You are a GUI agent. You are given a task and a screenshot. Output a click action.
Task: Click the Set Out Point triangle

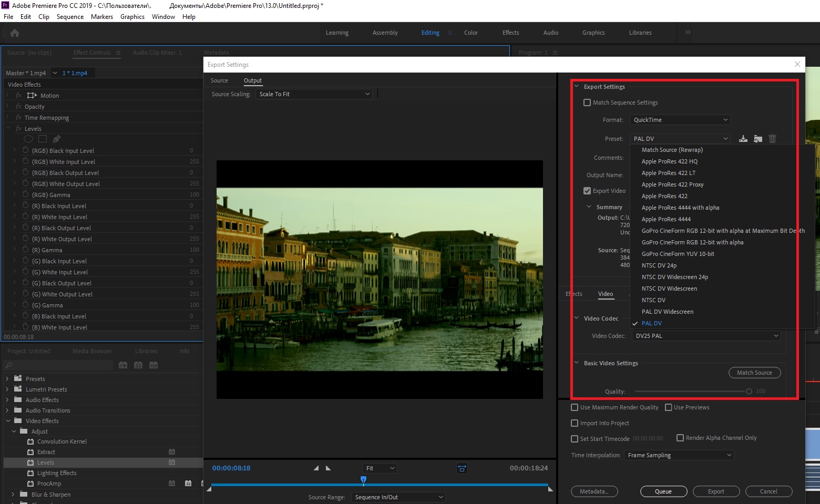point(329,468)
